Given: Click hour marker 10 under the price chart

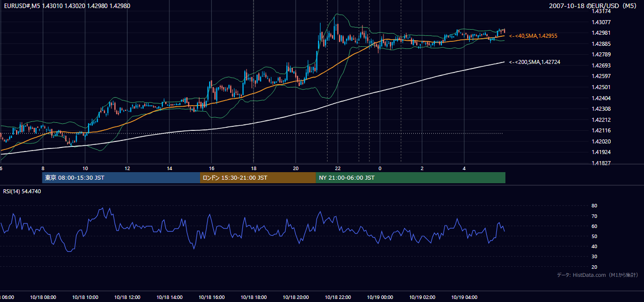Looking at the screenshot, I should point(85,169).
